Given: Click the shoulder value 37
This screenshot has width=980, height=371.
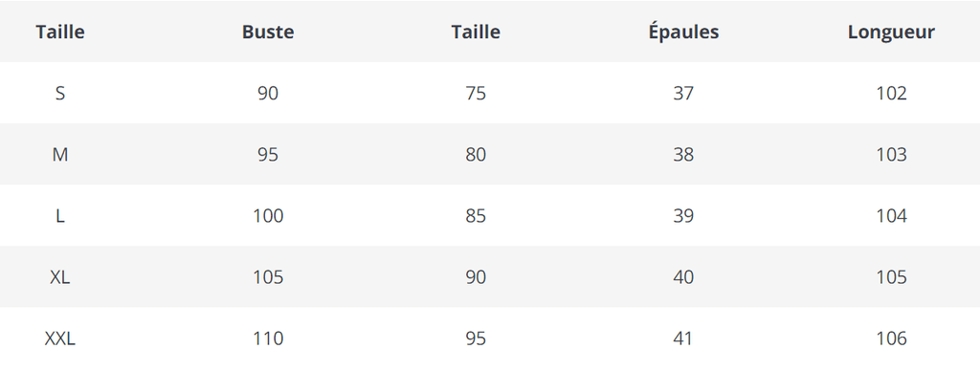Looking at the screenshot, I should coord(683,93).
